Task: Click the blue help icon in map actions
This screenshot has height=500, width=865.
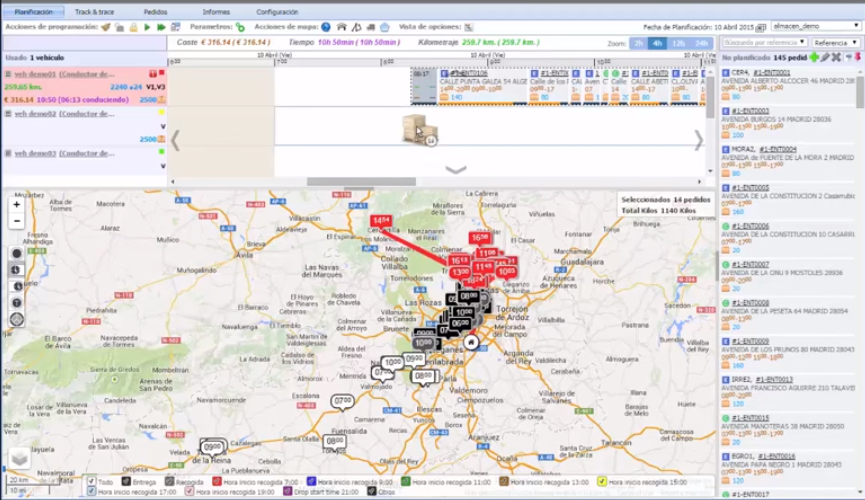Action: point(326,27)
